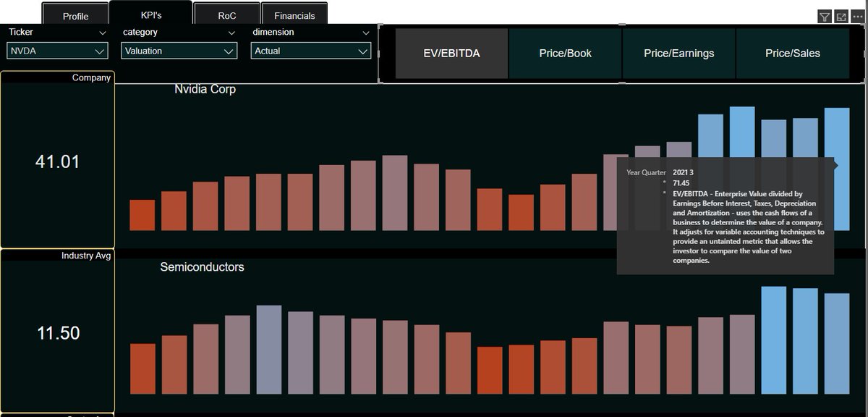The image size is (868, 417).
Task: Select the Price/Book metric button
Action: pyautogui.click(x=565, y=54)
